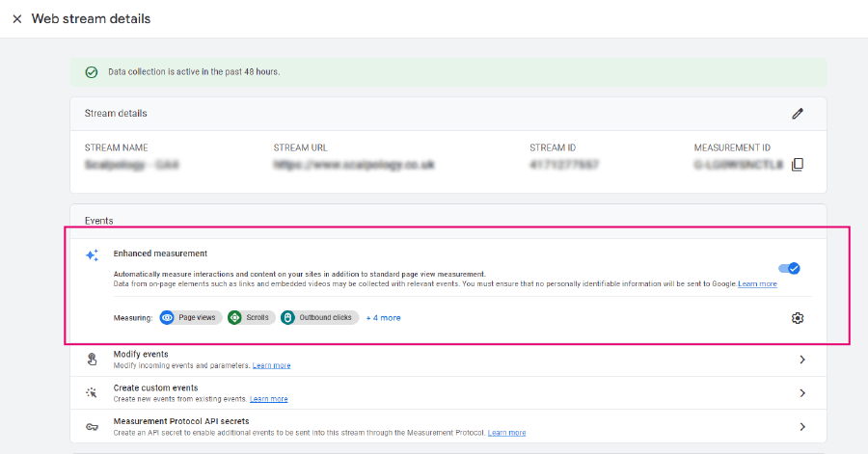Click the Events section heading
Viewport: 868px width, 454px height.
(x=98, y=221)
